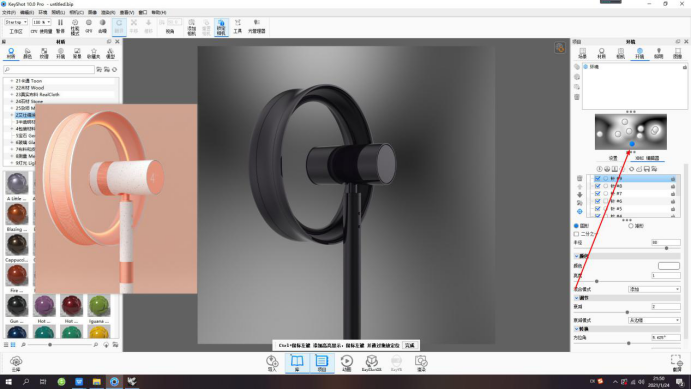This screenshot has width=692, height=389.
Task: Collapse the 颜色 color section chevron
Action: [x=576, y=256]
